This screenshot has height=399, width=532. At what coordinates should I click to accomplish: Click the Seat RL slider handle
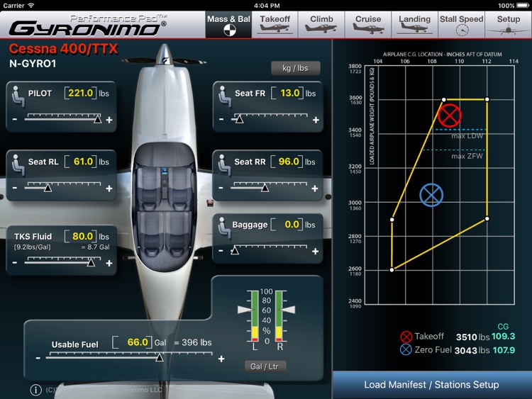(x=48, y=188)
